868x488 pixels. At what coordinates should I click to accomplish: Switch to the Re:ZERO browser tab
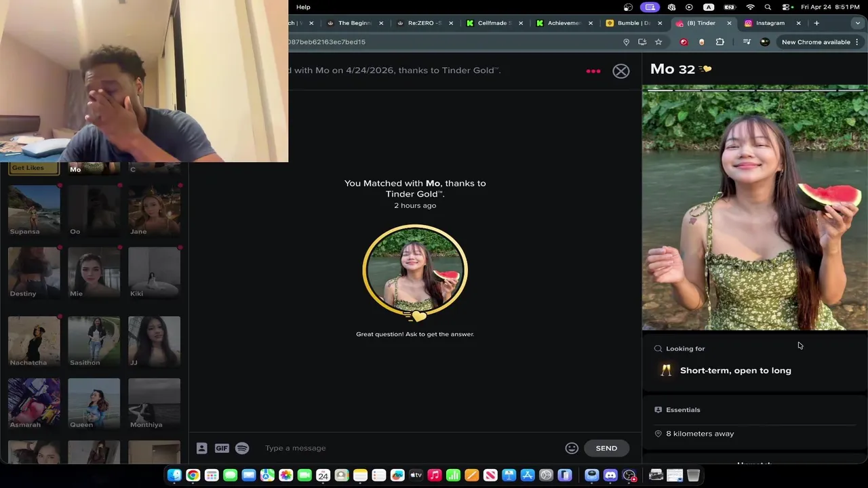pos(424,23)
